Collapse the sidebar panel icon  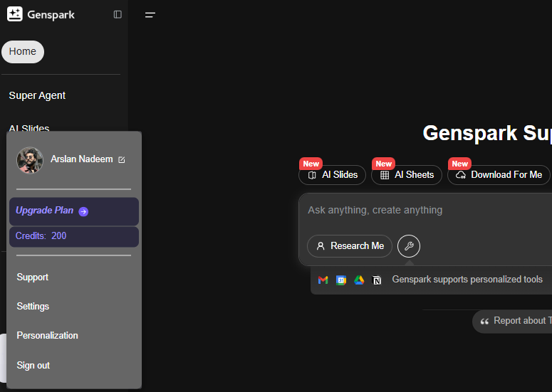[x=118, y=14]
